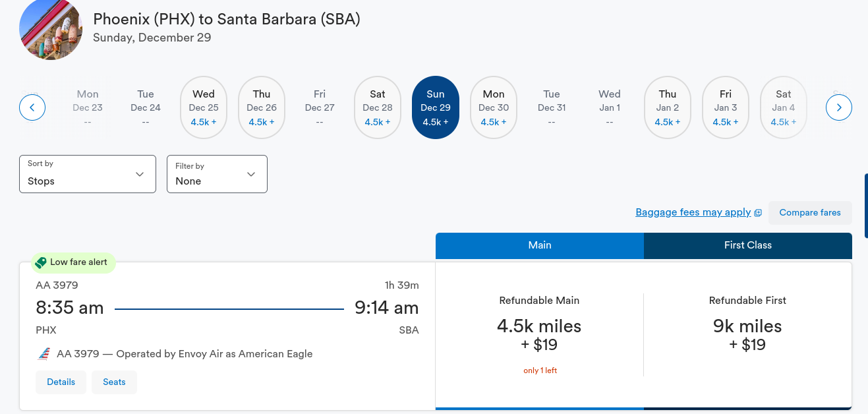868x414 pixels.
Task: Switch to the Main fare tab
Action: point(539,245)
